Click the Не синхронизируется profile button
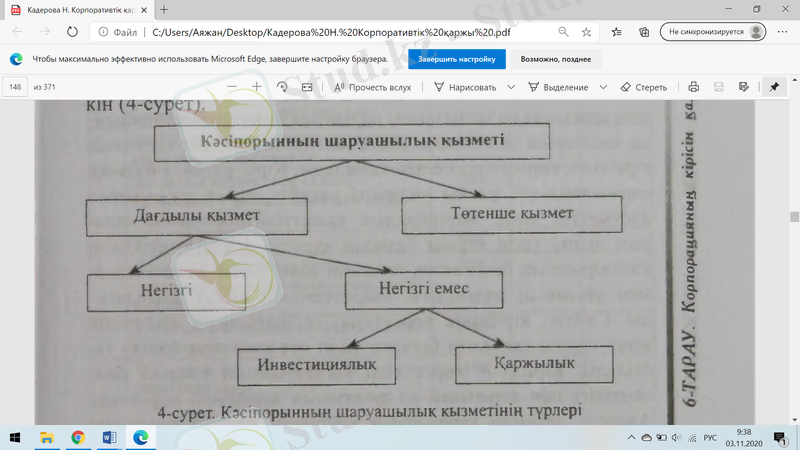This screenshot has width=800, height=450. 713,32
